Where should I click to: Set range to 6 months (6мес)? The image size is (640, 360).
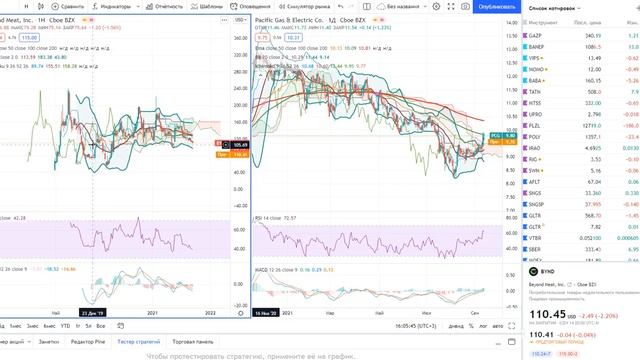tap(49, 326)
